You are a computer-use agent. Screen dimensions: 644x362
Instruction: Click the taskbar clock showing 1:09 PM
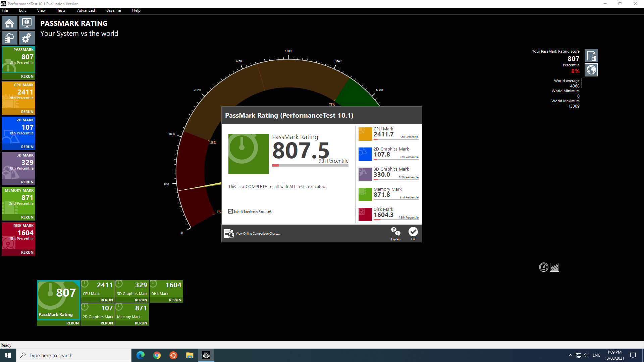tap(614, 355)
